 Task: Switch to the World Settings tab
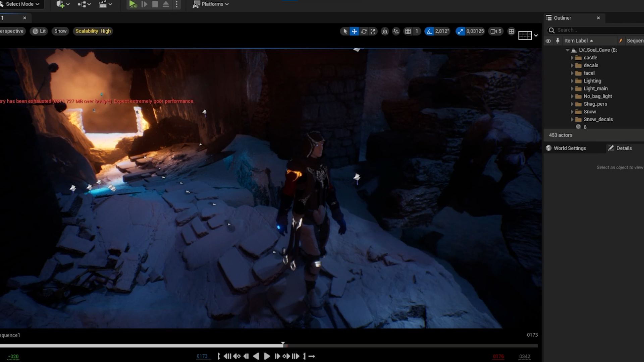click(x=569, y=148)
